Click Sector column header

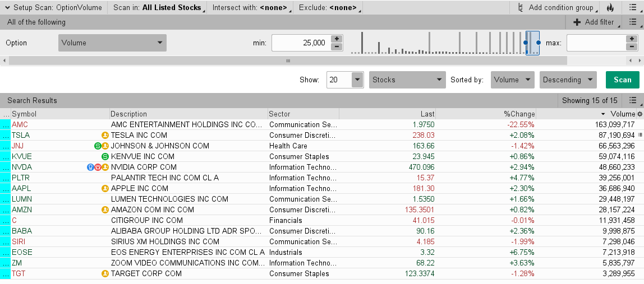coord(303,114)
